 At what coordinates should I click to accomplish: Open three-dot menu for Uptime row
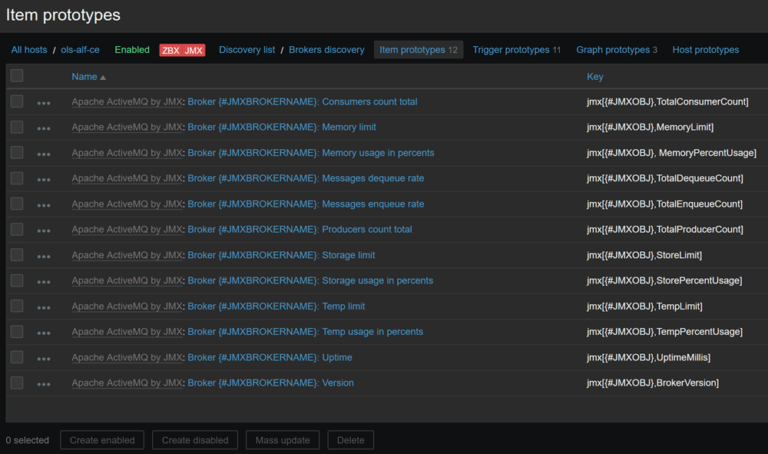point(43,358)
